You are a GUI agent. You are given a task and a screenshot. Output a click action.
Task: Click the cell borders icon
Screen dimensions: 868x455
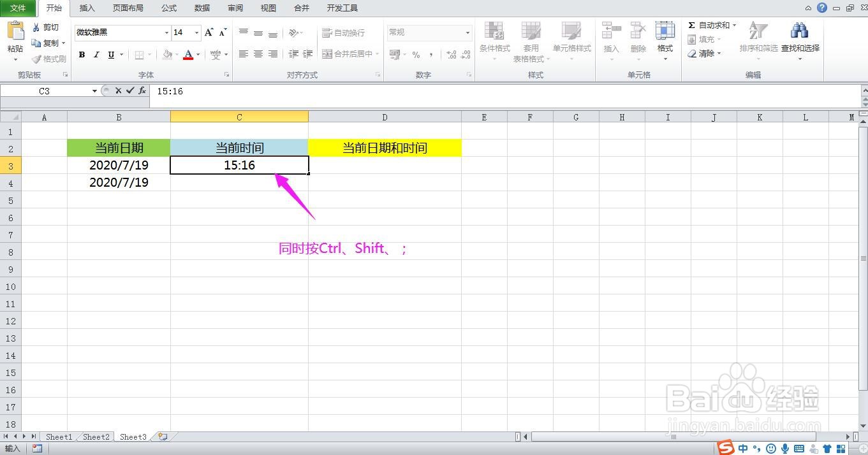(x=139, y=55)
